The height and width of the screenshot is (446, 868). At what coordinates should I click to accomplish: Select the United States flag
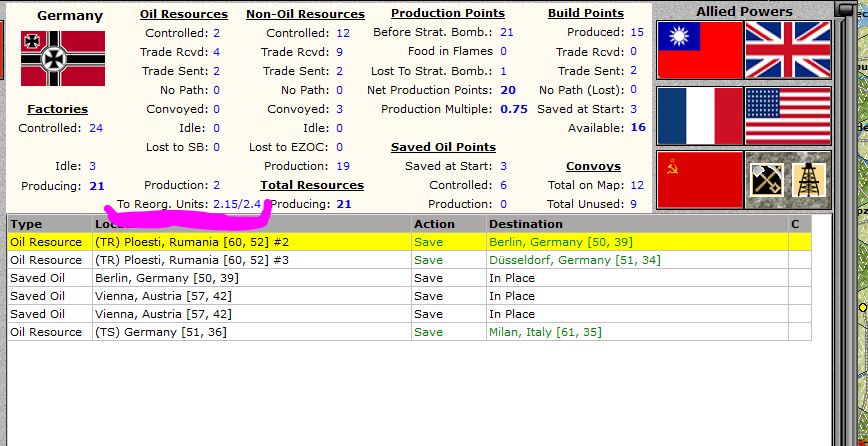[x=788, y=116]
